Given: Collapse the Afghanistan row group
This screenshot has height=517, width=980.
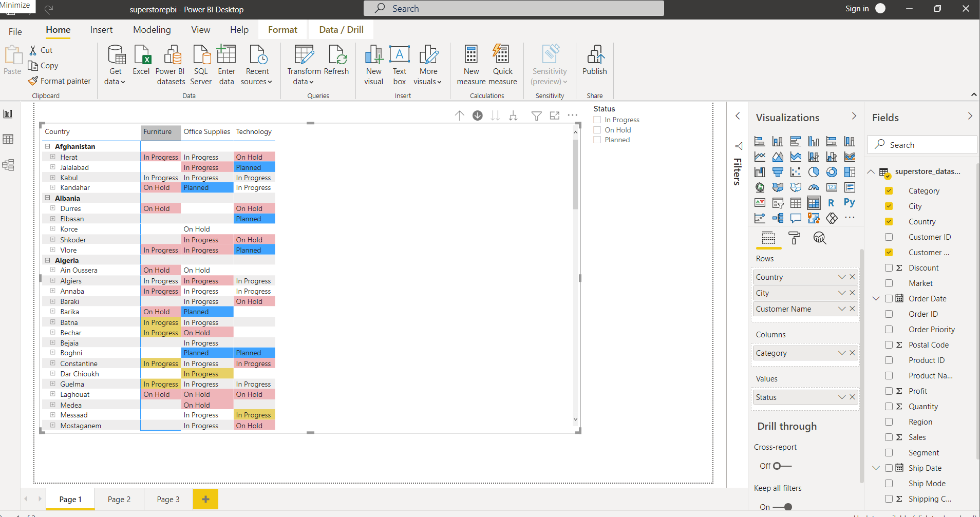Looking at the screenshot, I should [x=47, y=146].
